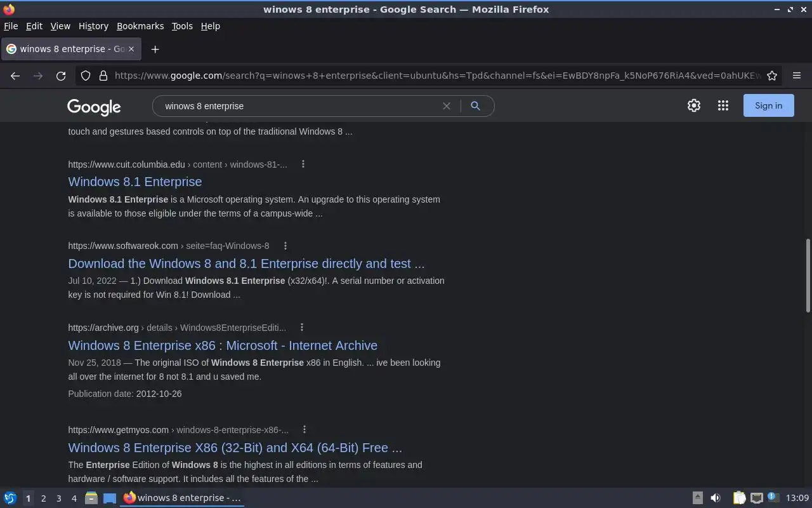Open options for softwareok.com result

(285, 246)
